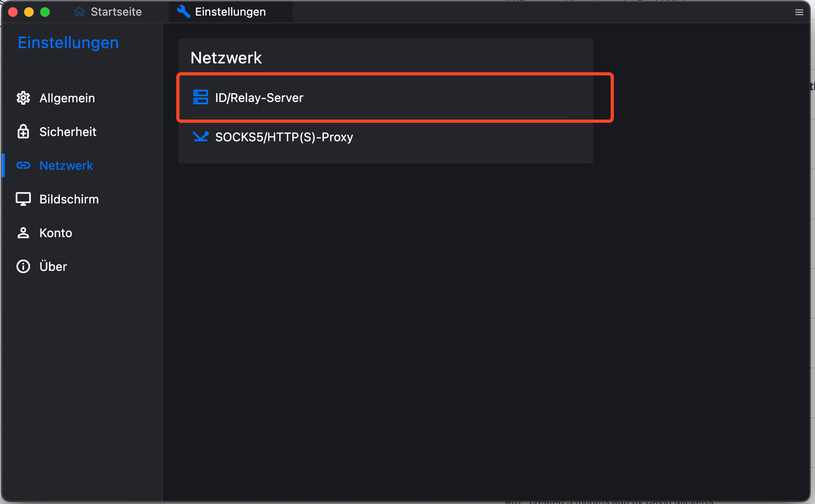The width and height of the screenshot is (815, 504).
Task: Select the Einstellungen tab
Action: pyautogui.click(x=230, y=12)
